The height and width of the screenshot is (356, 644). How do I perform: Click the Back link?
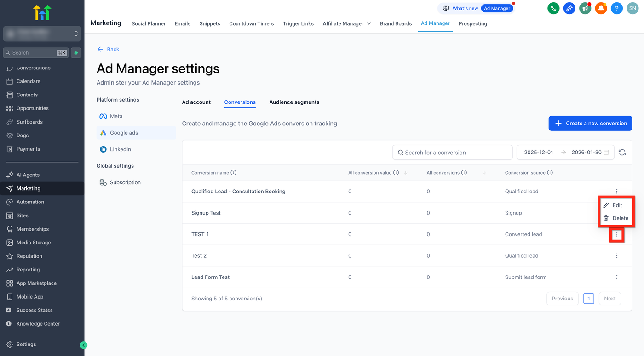click(109, 49)
